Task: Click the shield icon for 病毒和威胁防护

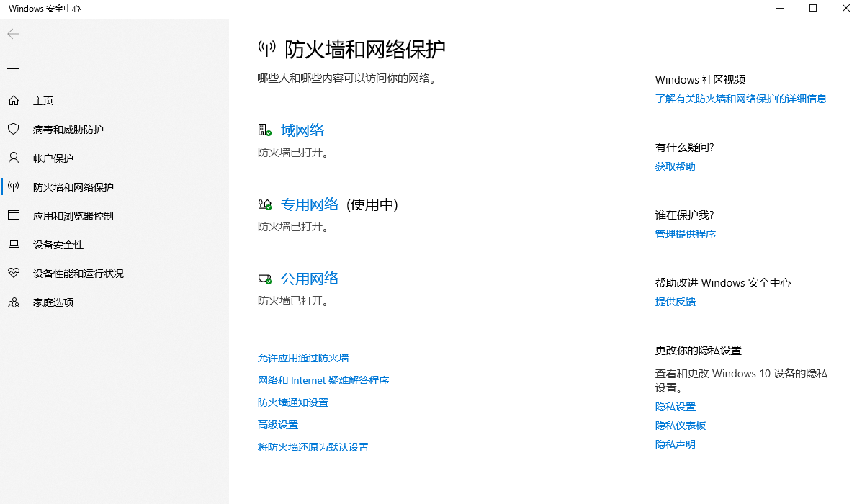Action: tap(14, 129)
